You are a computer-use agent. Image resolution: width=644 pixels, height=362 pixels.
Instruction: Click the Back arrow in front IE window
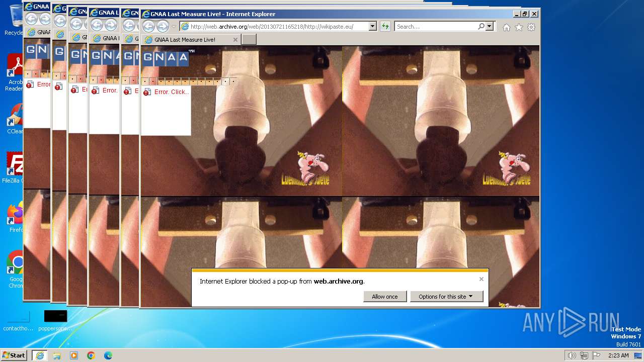tap(148, 27)
